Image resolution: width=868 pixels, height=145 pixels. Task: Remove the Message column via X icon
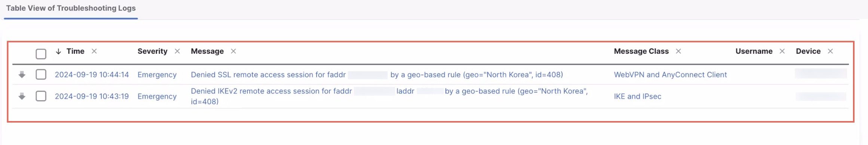pyautogui.click(x=233, y=51)
